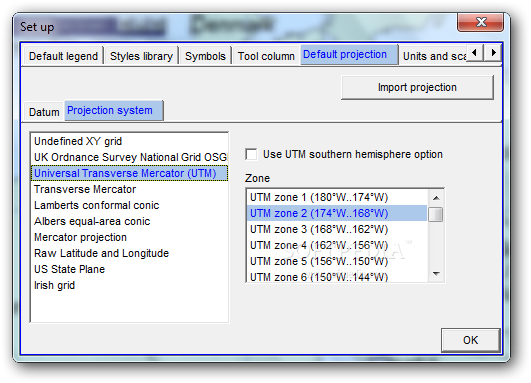Switch to the Styles library tab
This screenshot has height=383, width=531.
[141, 56]
